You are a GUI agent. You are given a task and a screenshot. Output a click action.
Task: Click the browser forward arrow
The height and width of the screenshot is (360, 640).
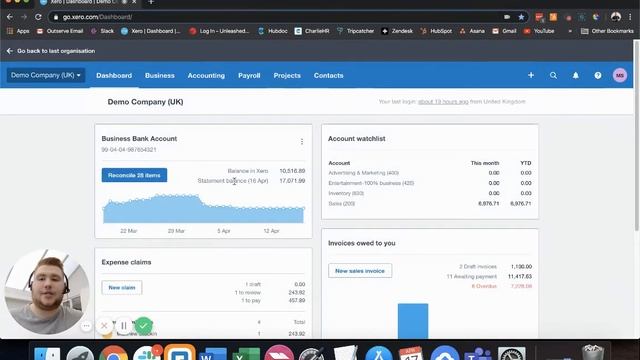(24, 17)
